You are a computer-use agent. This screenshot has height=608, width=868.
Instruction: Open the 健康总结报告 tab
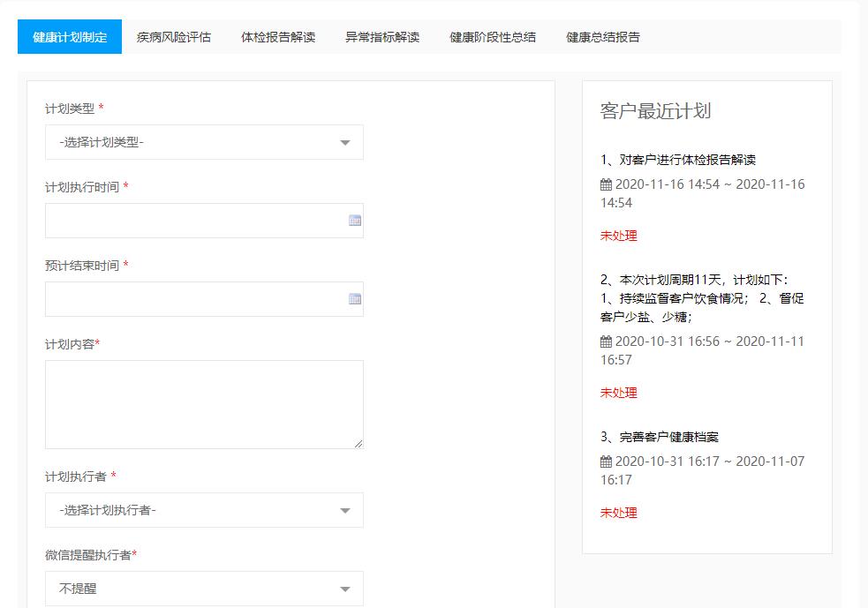(603, 37)
